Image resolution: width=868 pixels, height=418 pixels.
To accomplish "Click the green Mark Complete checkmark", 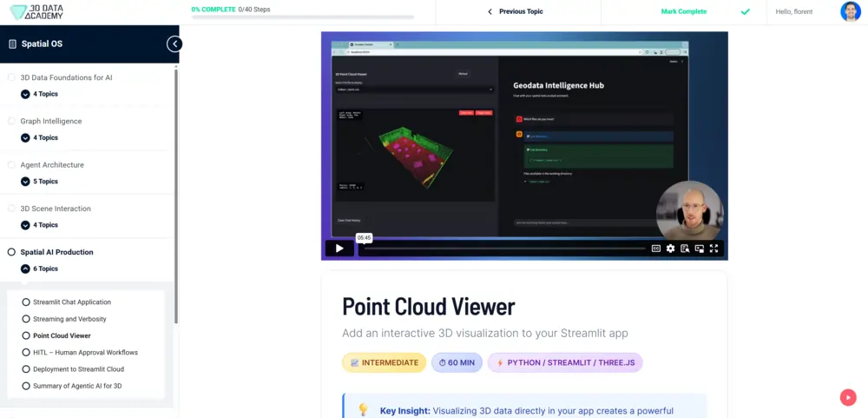I will 745,11.
